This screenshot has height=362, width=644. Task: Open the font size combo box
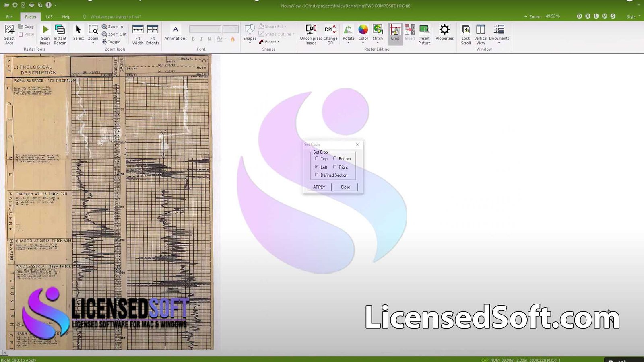coord(231,29)
